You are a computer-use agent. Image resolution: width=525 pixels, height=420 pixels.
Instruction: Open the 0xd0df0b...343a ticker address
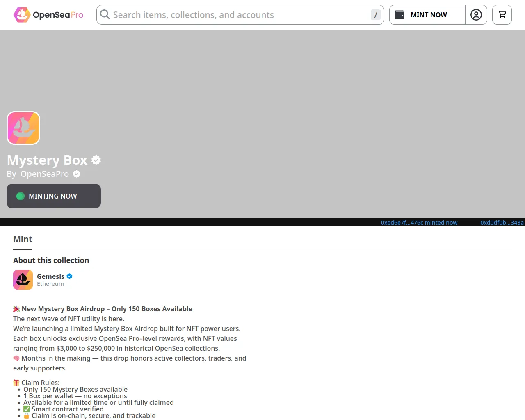[x=502, y=223]
